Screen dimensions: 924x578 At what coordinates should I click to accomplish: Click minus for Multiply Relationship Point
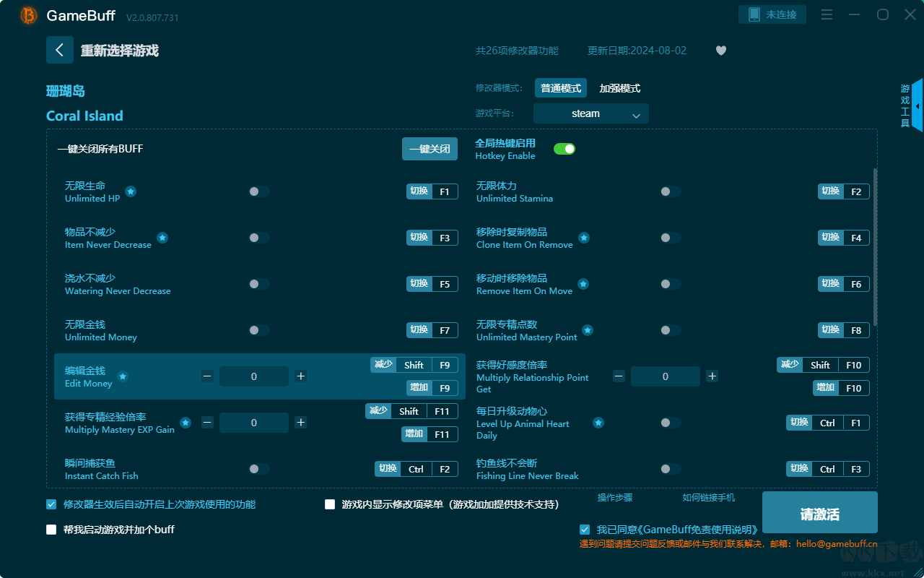click(619, 376)
